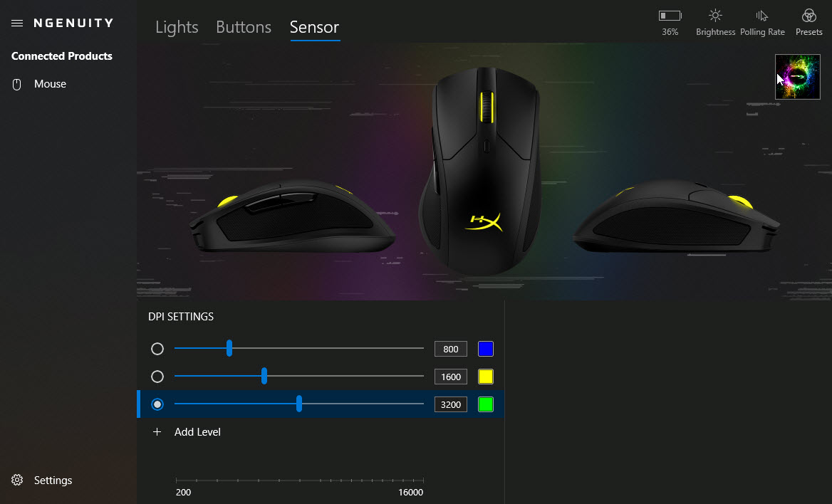
Task: Select the 1600 DPI radio button
Action: (157, 377)
